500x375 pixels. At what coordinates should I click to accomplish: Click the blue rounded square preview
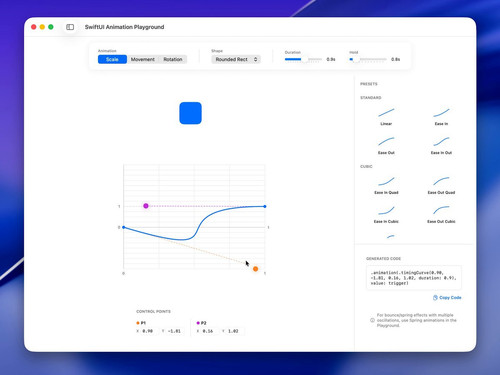(x=190, y=113)
